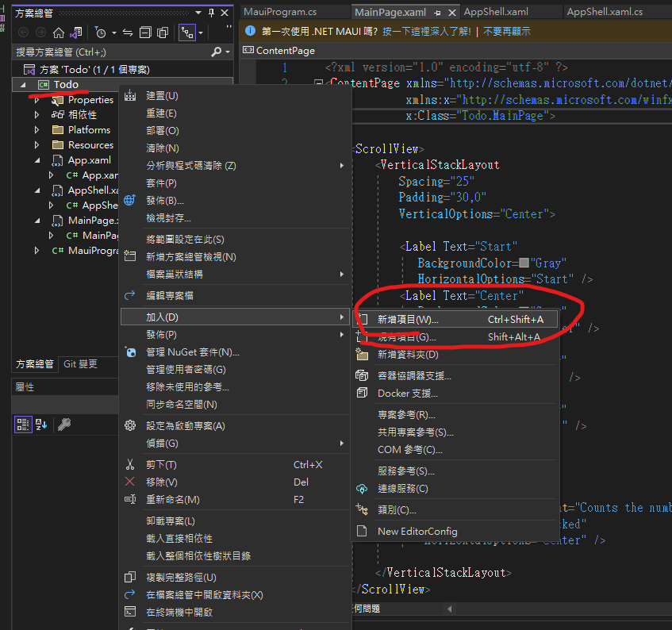Open dropdown beside the nesting view button
This screenshot has width=672, height=630.
201,33
